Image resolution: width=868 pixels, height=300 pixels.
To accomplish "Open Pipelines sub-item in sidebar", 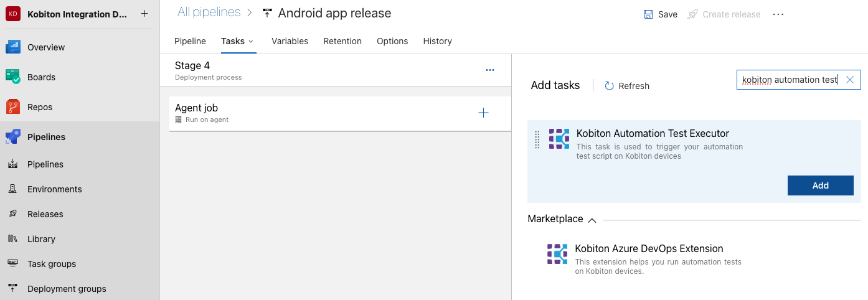I will pyautogui.click(x=45, y=164).
